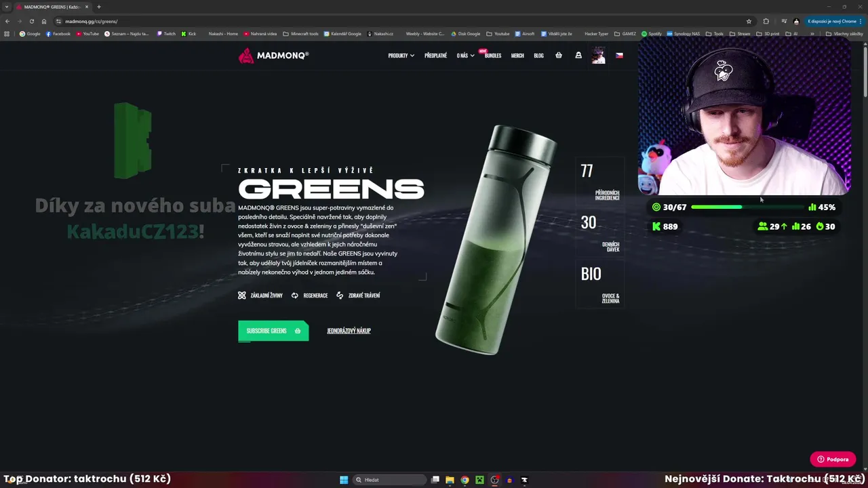Screen dimensions: 868x488
Task: Reload the page
Action: click(x=31, y=21)
